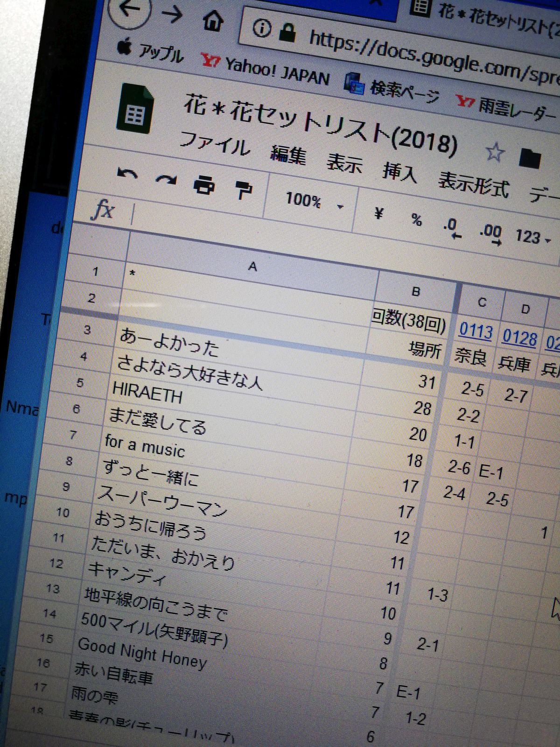Click the browser forward arrow
Viewport: 560px width, 747px height.
click(172, 14)
